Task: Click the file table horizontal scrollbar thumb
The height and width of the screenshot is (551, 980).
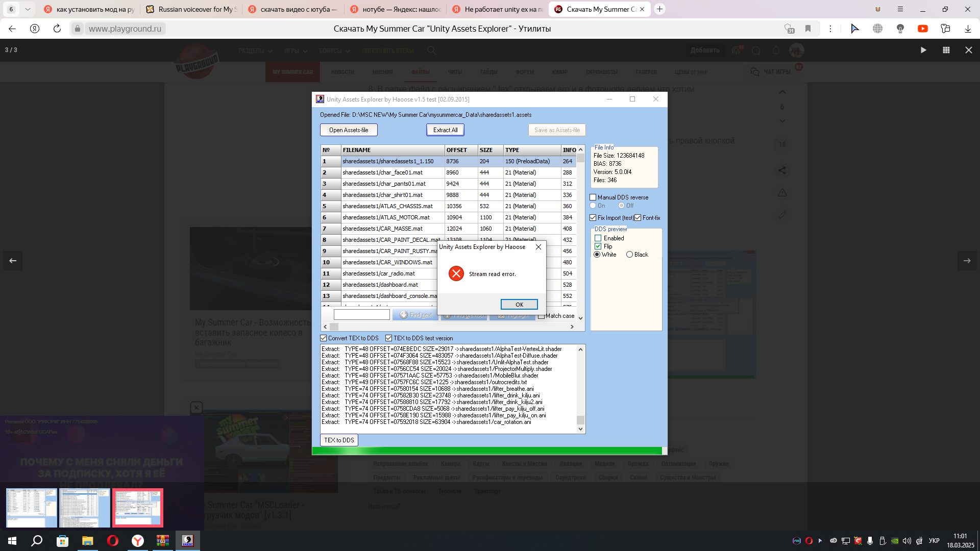Action: pos(334,327)
